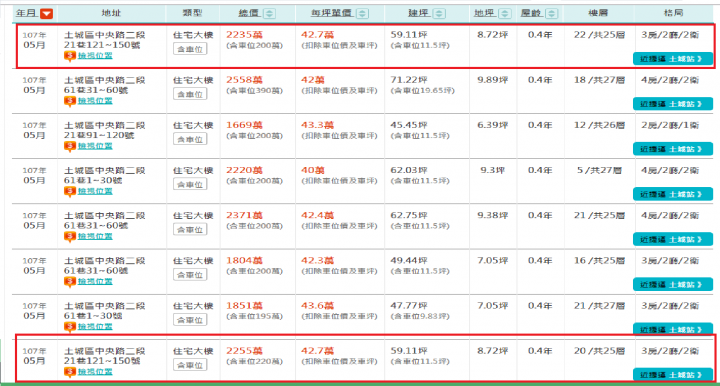
Task: Toggle the 建坪 column sort icon
Action: point(439,14)
